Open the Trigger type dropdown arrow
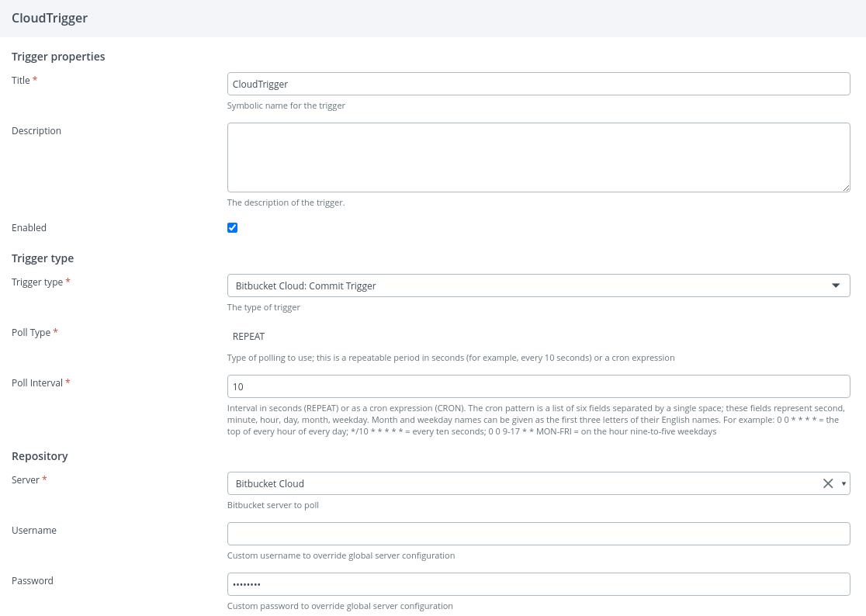The height and width of the screenshot is (616, 866). tap(836, 286)
